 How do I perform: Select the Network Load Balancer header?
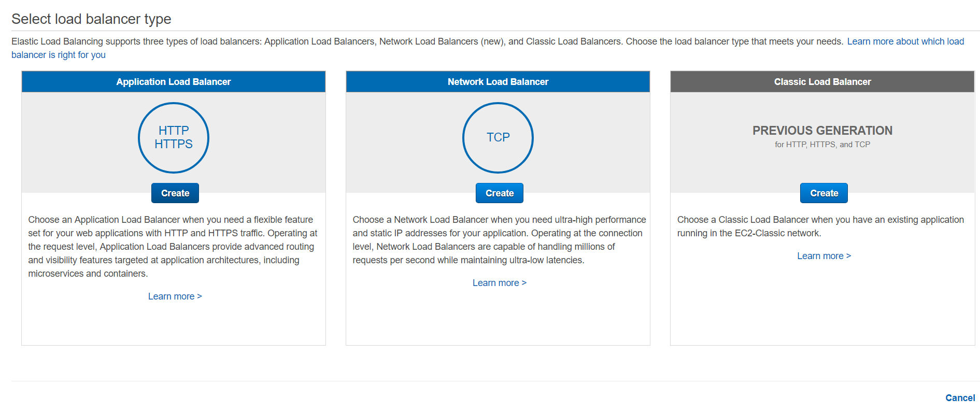point(498,82)
